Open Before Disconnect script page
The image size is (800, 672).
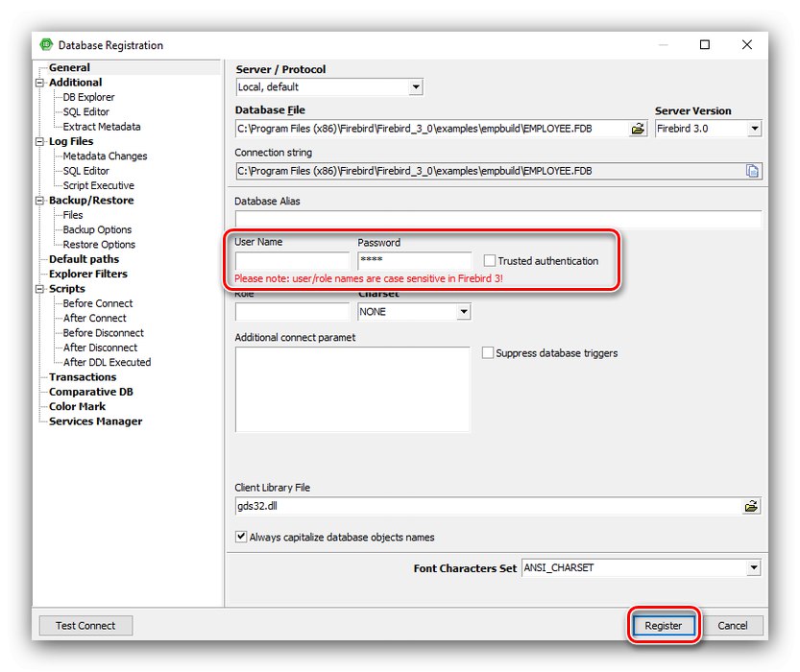coord(103,333)
